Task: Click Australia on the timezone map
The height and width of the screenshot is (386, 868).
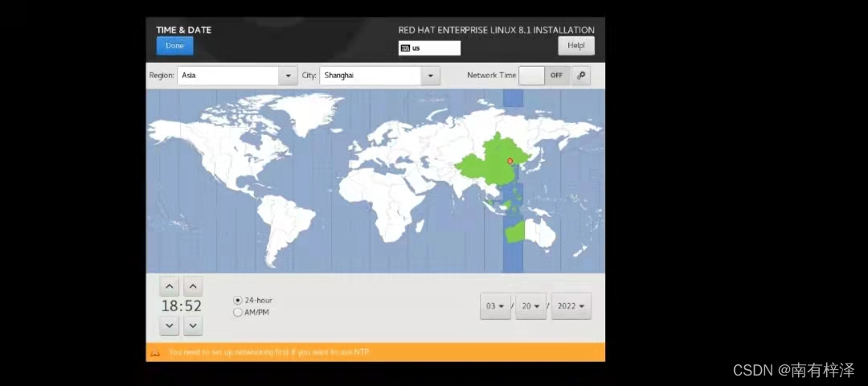Action: (x=530, y=232)
